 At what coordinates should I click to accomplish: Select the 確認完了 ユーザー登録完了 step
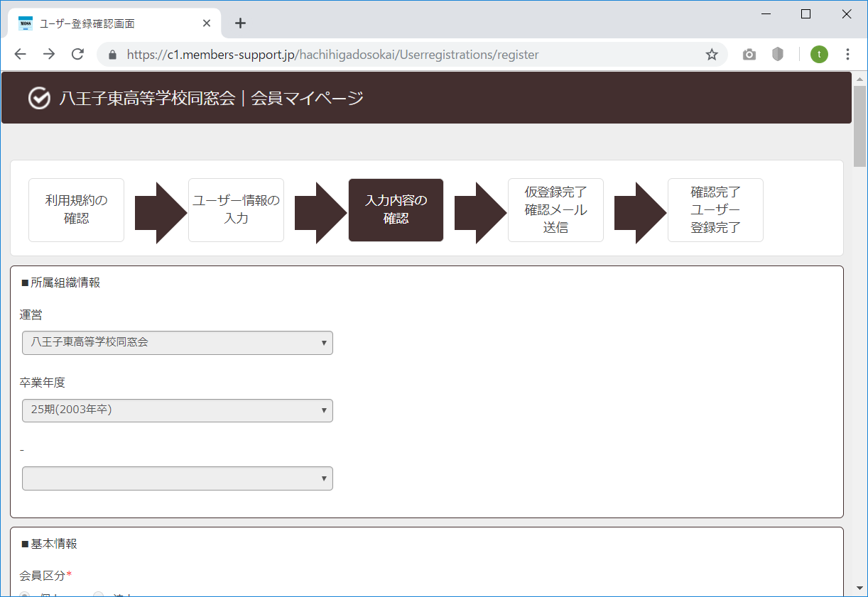click(715, 210)
